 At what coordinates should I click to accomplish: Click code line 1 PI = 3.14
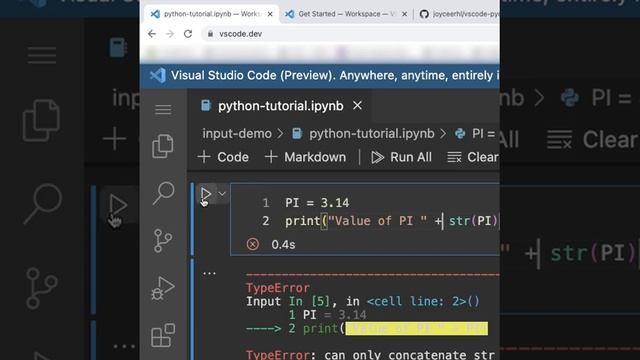(x=317, y=203)
